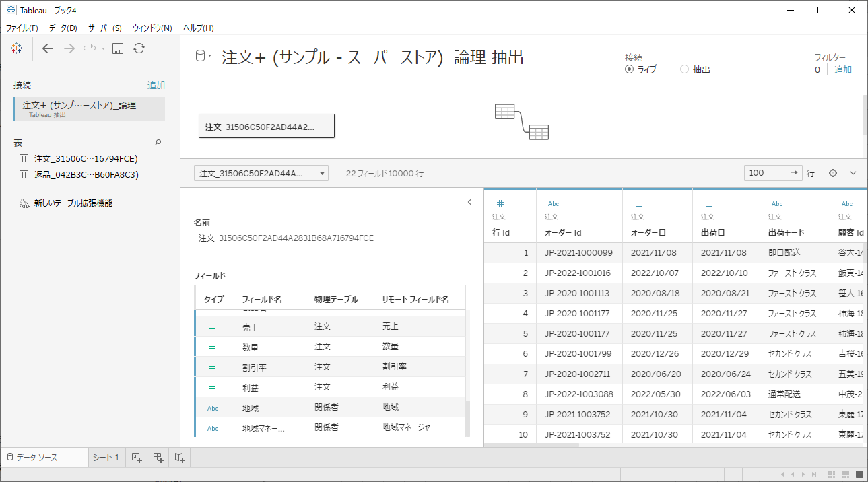Open the ウィンドウ(N) menu

tap(152, 28)
